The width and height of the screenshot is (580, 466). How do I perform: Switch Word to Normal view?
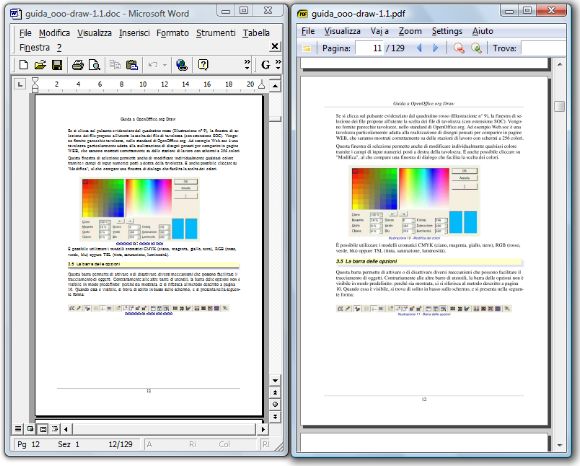coord(18,429)
